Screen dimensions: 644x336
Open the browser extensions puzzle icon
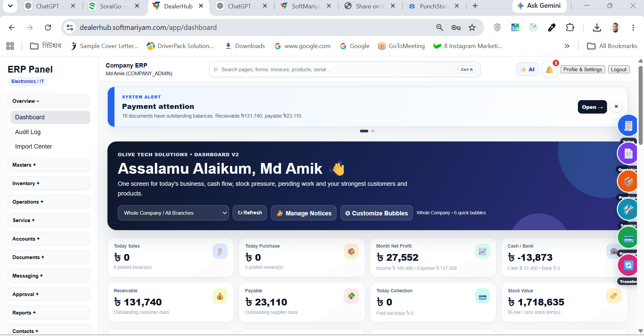pos(570,28)
